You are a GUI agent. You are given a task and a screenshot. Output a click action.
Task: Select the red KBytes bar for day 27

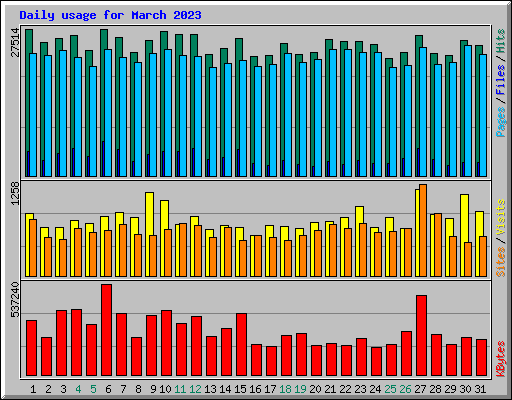coord(422,336)
